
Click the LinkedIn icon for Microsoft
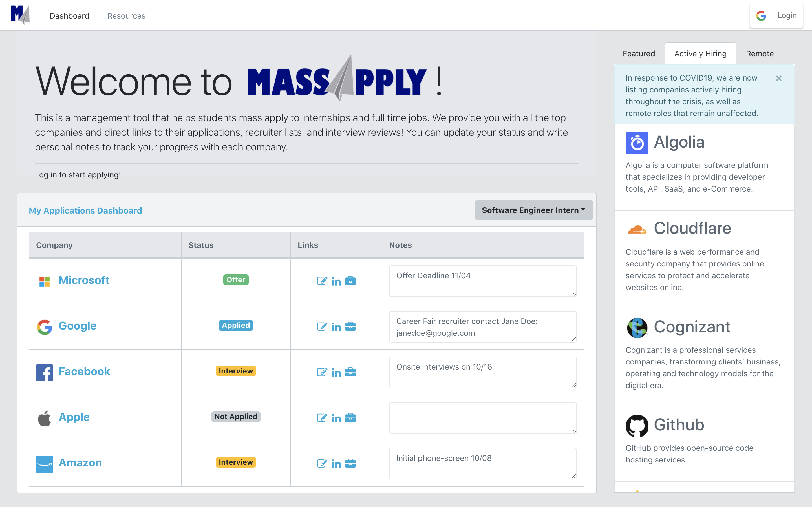click(336, 281)
